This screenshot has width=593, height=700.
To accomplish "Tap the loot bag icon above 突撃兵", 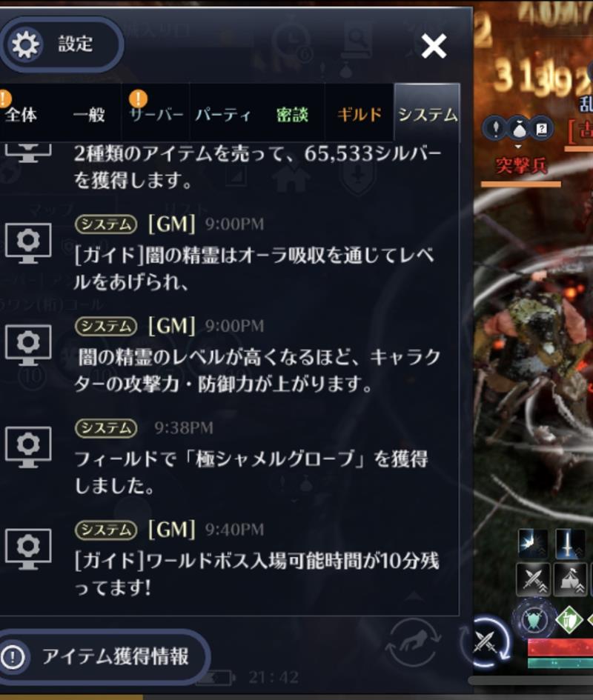I will 518,130.
